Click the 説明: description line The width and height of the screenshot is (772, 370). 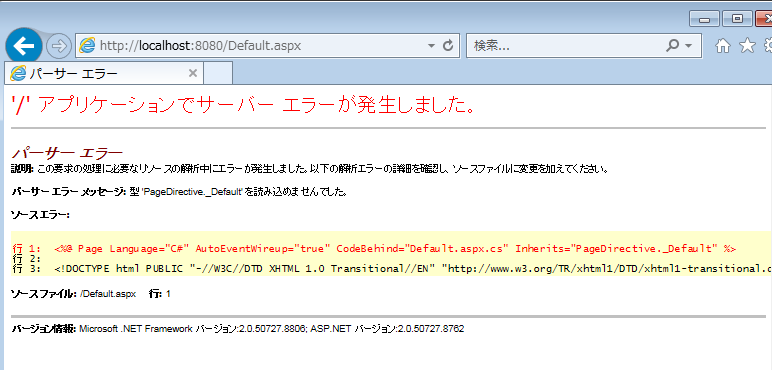click(x=310, y=170)
